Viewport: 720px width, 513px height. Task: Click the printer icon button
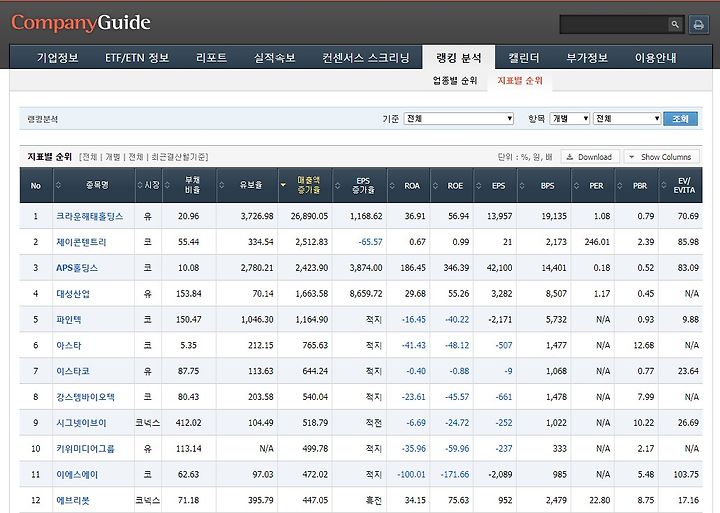tap(698, 24)
